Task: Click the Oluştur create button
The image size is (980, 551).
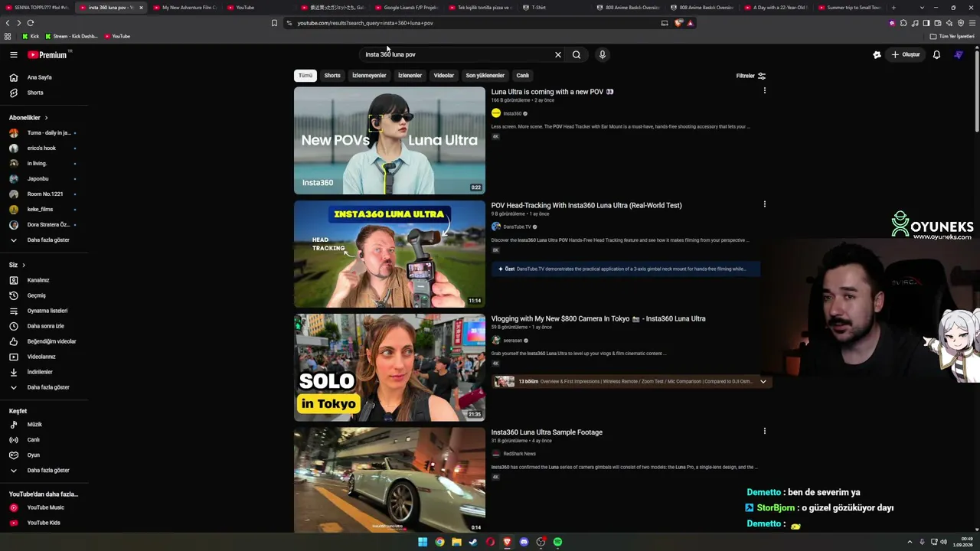Action: pyautogui.click(x=906, y=54)
